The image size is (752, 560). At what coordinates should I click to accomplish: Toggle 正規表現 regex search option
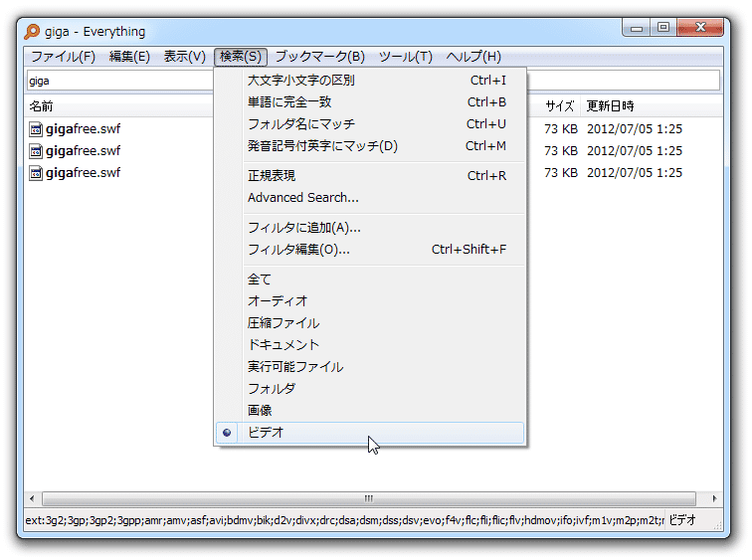pyautogui.click(x=271, y=176)
